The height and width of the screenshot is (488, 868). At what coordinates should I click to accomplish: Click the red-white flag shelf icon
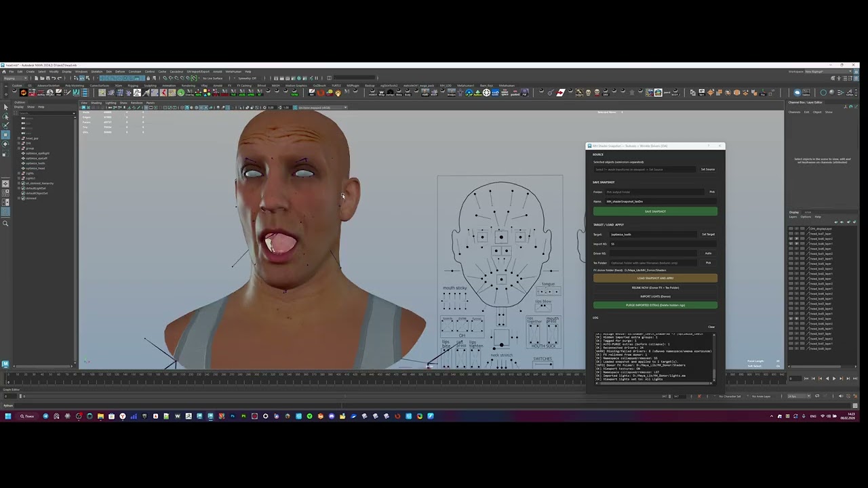click(561, 92)
